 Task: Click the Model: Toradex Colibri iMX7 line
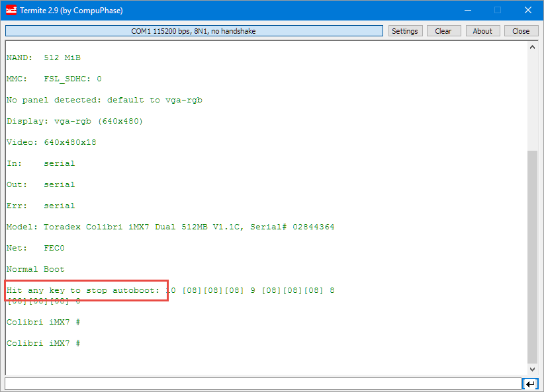pos(170,227)
